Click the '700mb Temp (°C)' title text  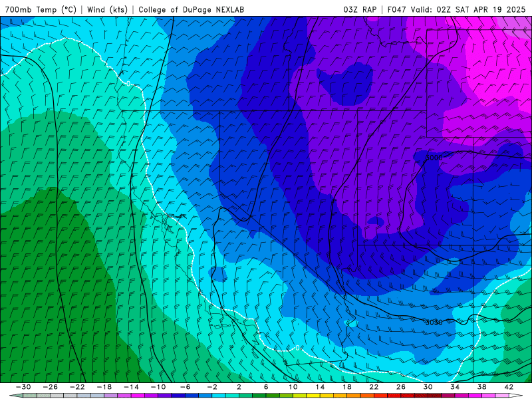(41, 9)
